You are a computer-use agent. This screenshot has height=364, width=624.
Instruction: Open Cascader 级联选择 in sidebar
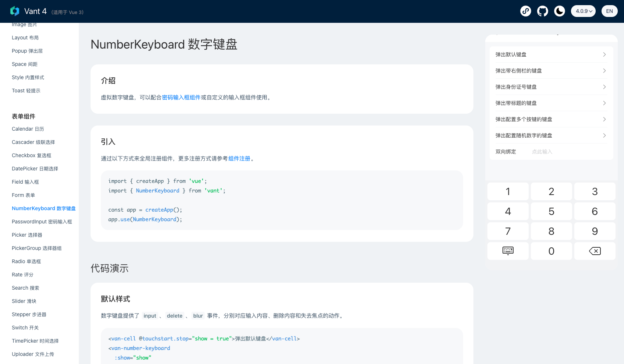pos(33,142)
